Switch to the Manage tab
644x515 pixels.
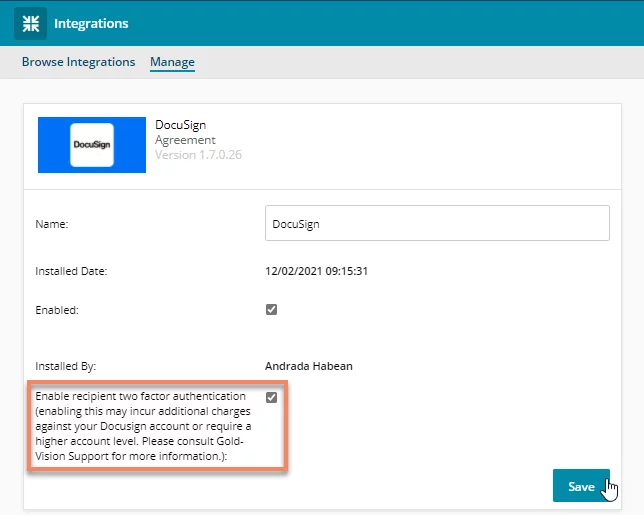[172, 62]
